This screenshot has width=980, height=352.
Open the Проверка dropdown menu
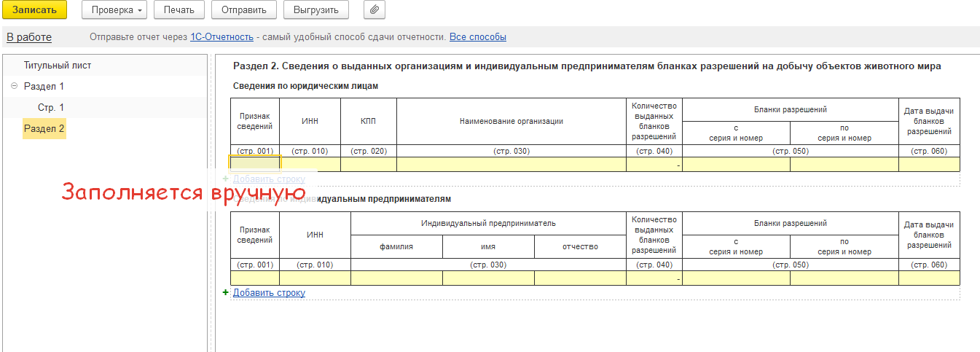[114, 10]
